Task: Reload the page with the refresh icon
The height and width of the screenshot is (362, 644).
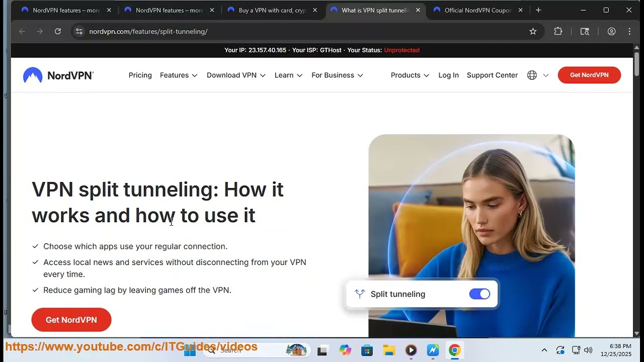Action: [58, 31]
